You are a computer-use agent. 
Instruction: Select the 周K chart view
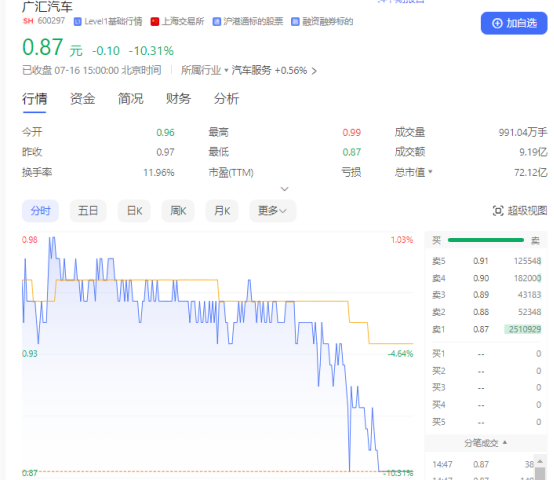[178, 211]
